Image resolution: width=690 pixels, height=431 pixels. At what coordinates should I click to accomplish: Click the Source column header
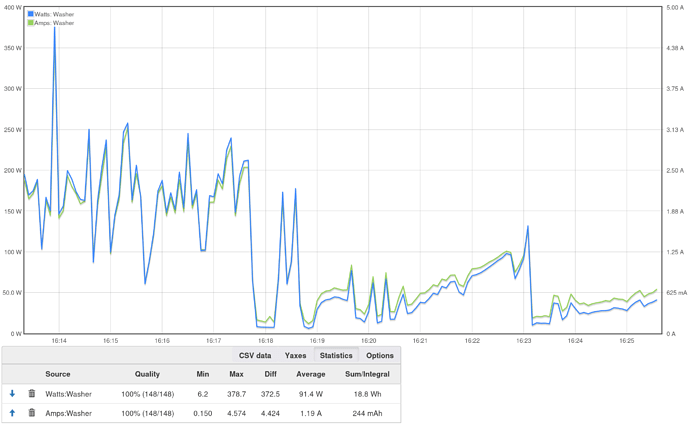[58, 374]
